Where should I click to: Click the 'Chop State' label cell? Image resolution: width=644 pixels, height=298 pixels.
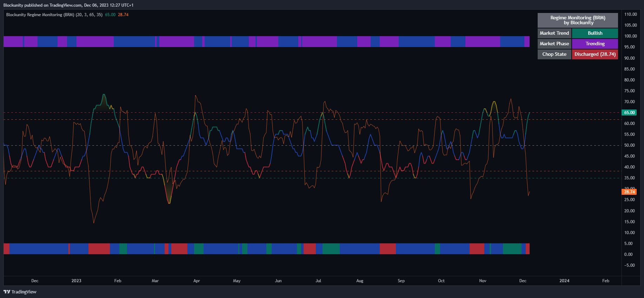[x=555, y=54]
